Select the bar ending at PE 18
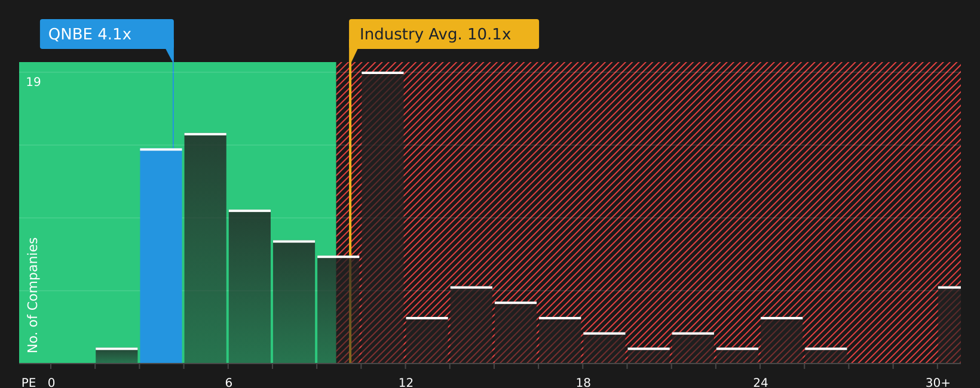 point(560,340)
